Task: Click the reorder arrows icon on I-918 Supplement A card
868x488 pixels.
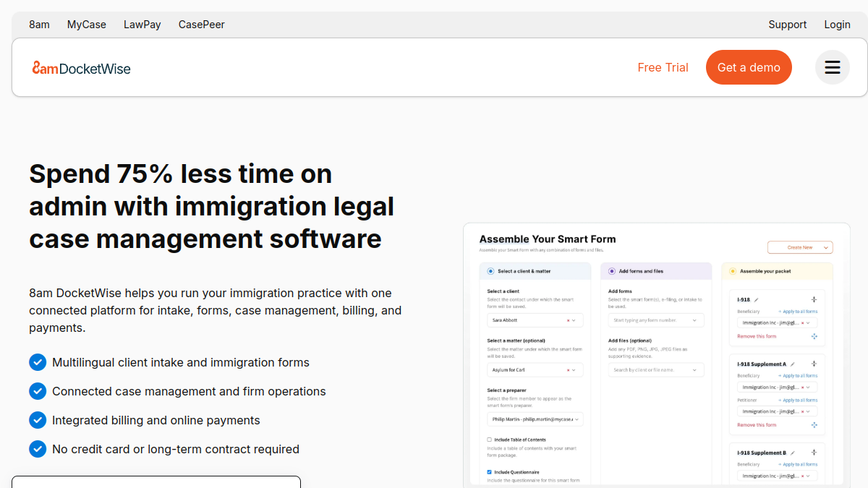Action: 814,363
